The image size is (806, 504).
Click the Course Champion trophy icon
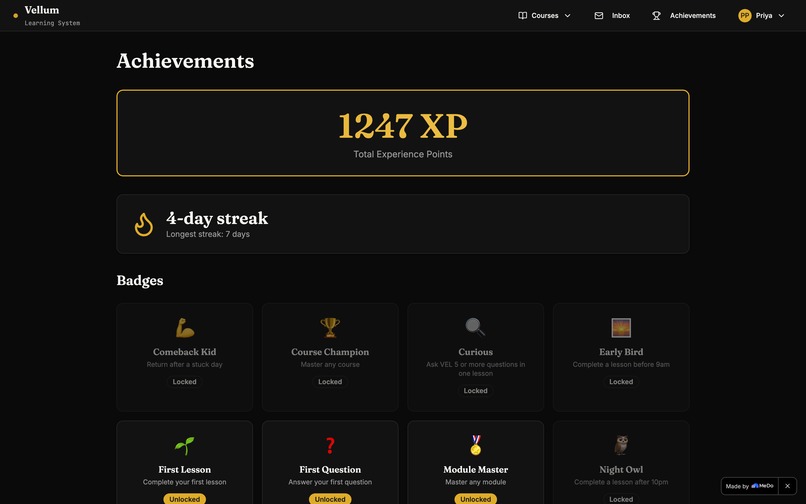330,328
